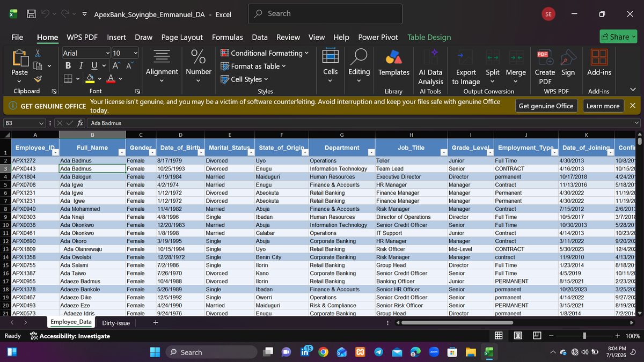Click the Share button
Viewport: 644px width, 362px height.
[x=618, y=36]
